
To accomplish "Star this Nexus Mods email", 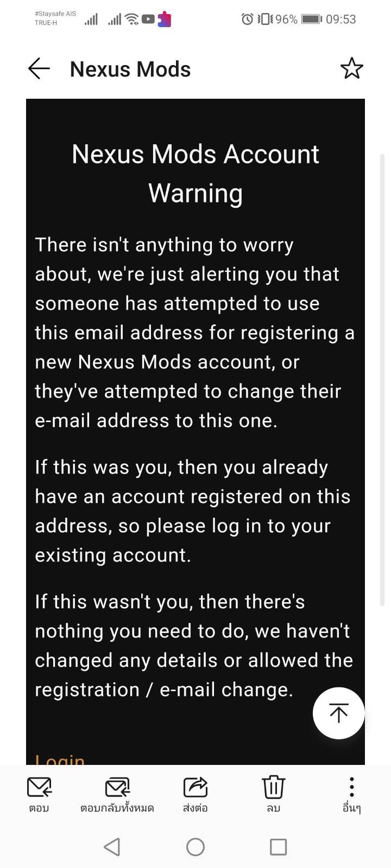I will 351,68.
